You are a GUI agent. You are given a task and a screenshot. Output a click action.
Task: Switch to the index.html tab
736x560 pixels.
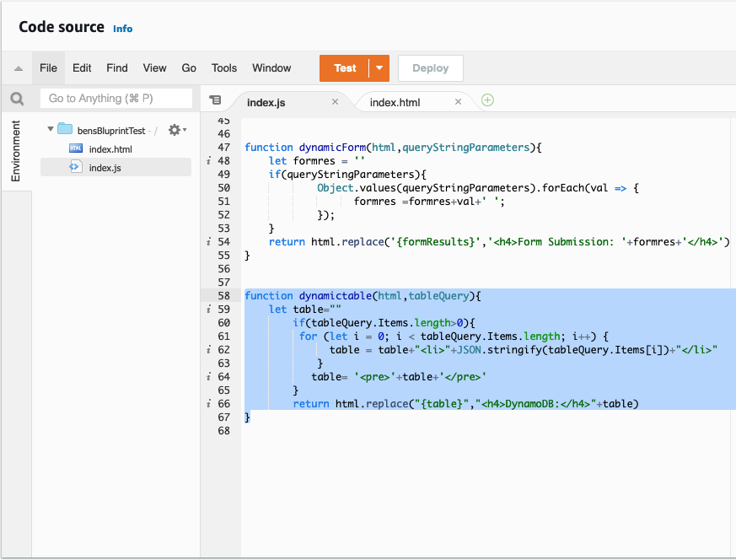[395, 102]
